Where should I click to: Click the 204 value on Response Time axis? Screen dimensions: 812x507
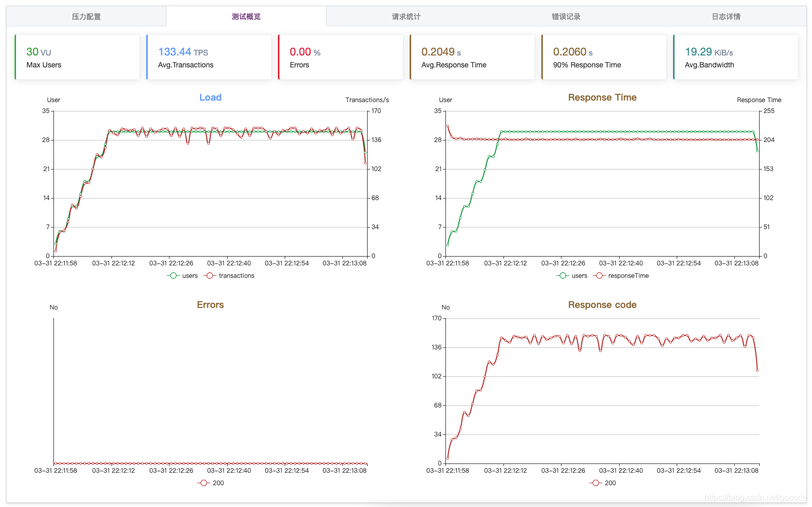pyautogui.click(x=769, y=140)
